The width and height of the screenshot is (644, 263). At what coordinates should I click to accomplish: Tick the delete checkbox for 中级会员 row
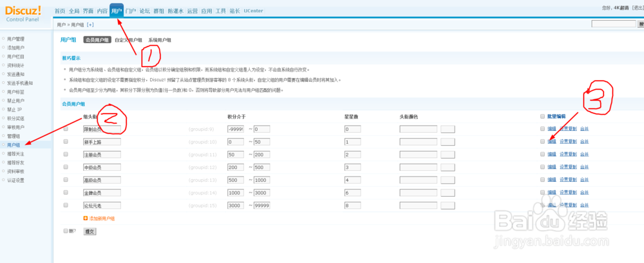click(66, 167)
